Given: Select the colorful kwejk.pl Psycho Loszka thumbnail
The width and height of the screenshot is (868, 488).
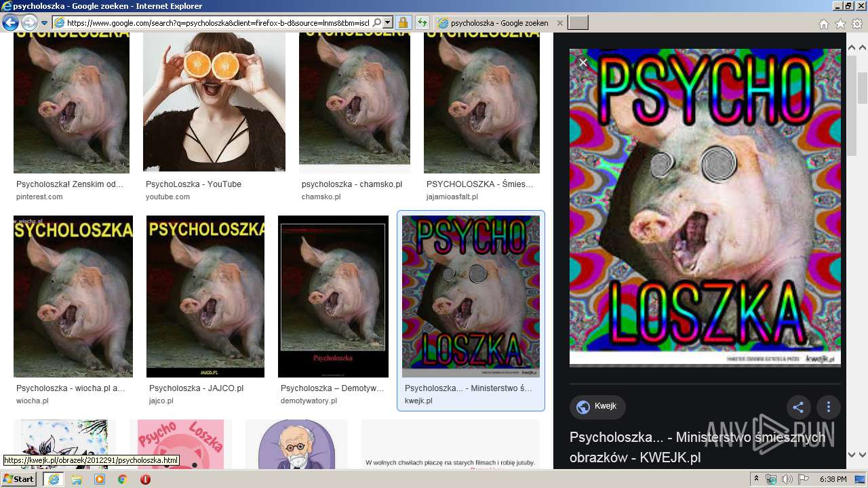Looking at the screenshot, I should click(471, 296).
